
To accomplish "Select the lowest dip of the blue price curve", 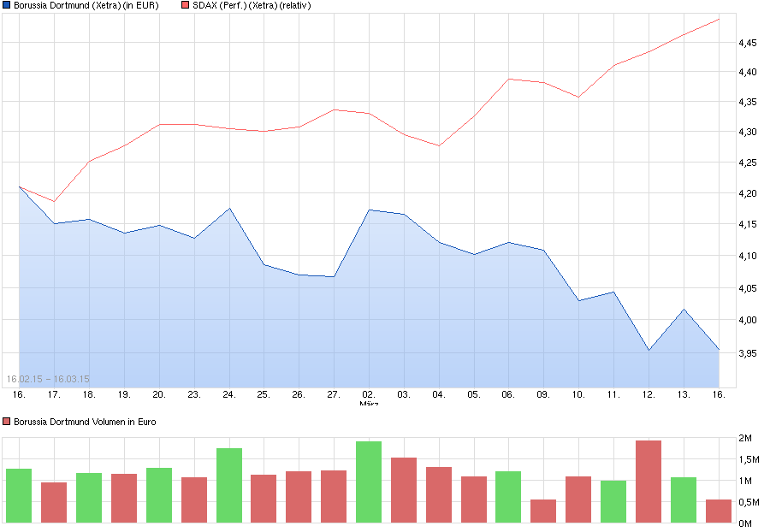I will click(648, 350).
